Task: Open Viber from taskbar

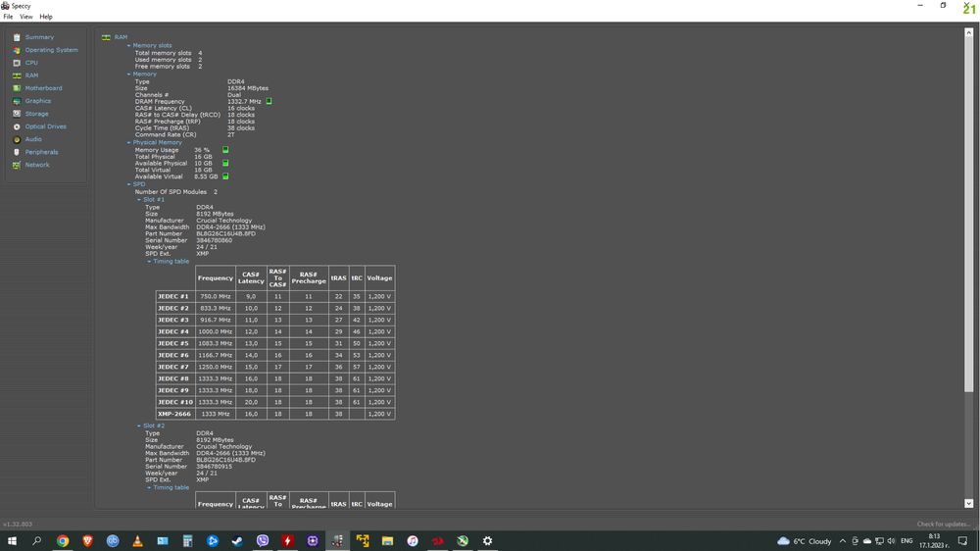Action: (x=263, y=541)
